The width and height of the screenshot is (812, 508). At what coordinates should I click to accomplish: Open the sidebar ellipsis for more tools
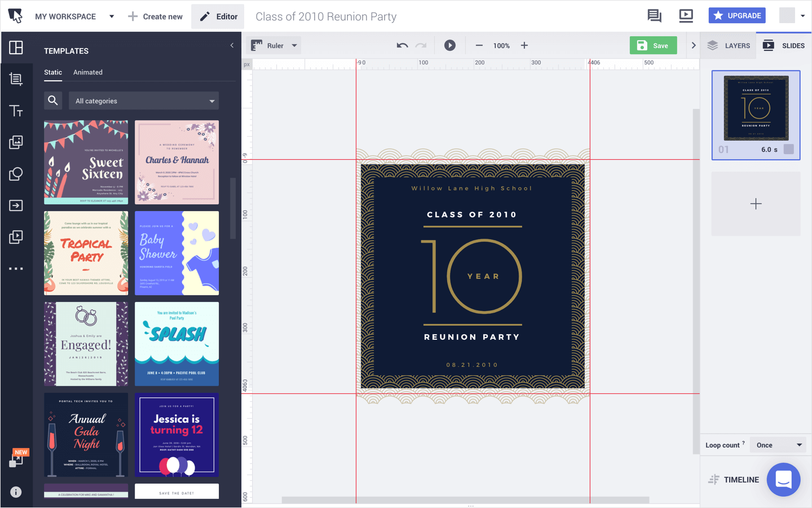coord(16,268)
